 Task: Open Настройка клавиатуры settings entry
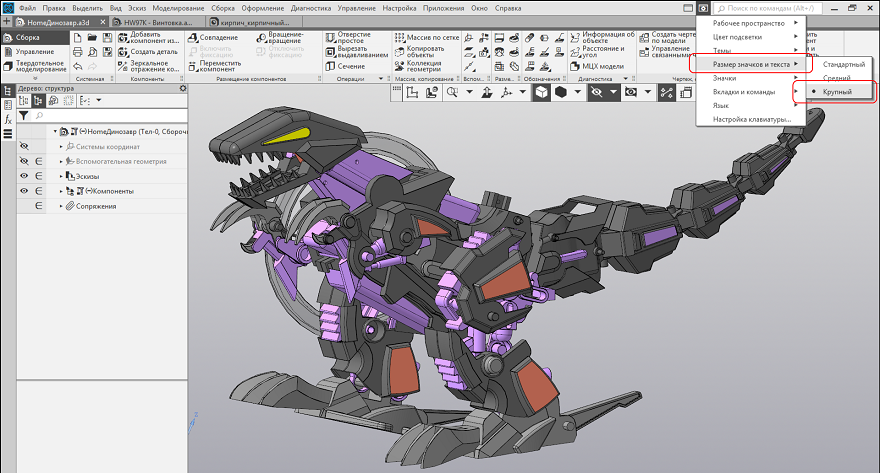[751, 120]
